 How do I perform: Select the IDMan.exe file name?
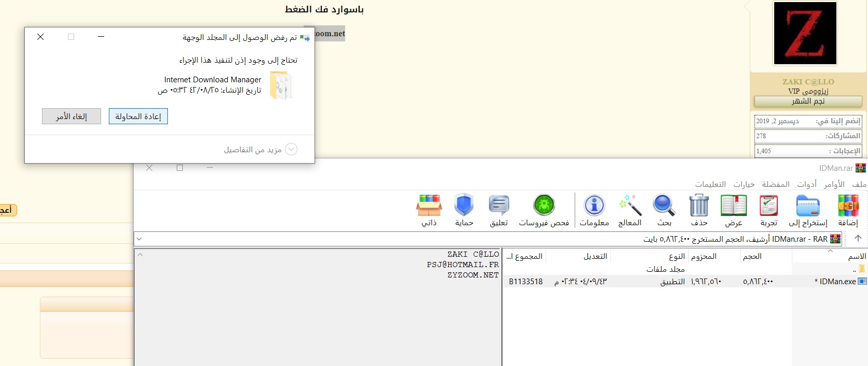pyautogui.click(x=835, y=281)
